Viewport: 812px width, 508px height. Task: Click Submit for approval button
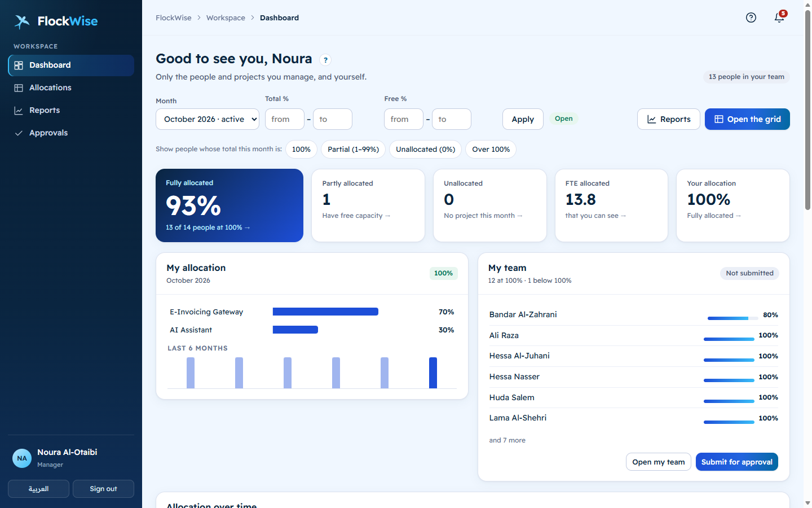point(737,462)
